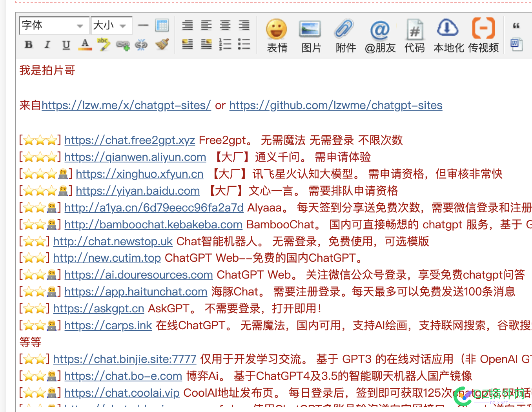Open the chat.coolai.vip link
The height and width of the screenshot is (412, 532).
coord(122,393)
